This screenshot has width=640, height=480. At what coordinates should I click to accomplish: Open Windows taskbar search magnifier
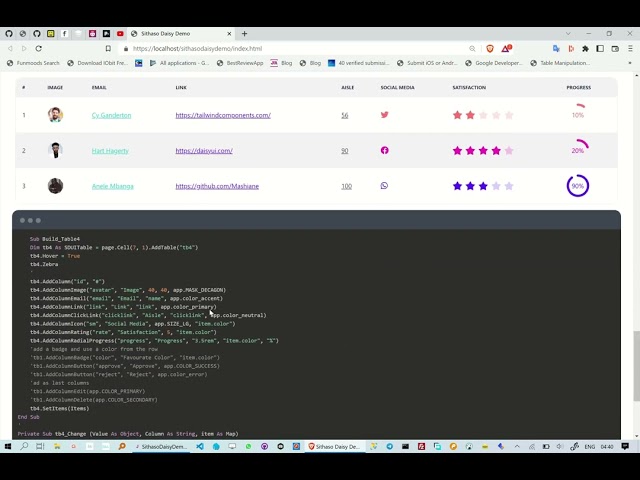(x=24, y=447)
